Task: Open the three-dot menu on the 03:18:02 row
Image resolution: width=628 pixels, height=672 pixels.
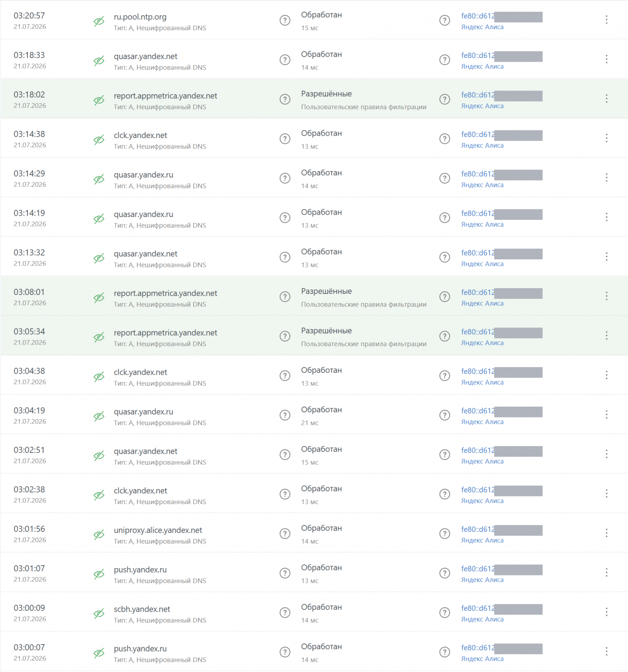Action: coord(606,99)
